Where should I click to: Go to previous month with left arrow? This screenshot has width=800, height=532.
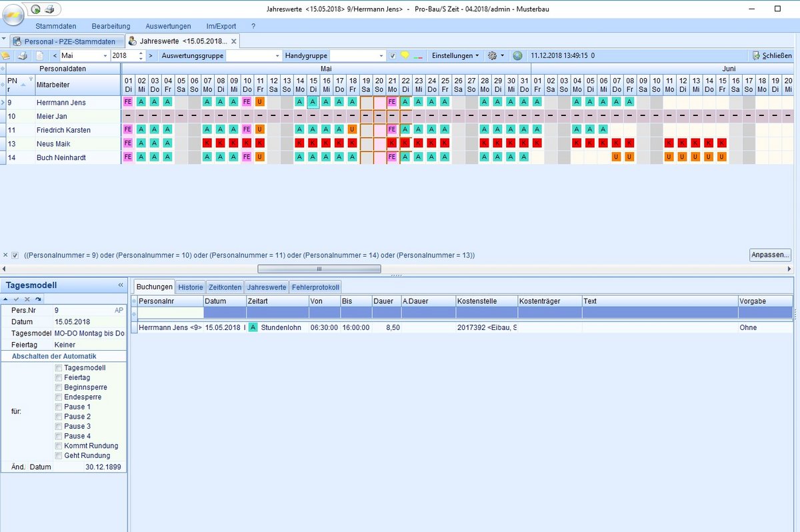coord(55,56)
